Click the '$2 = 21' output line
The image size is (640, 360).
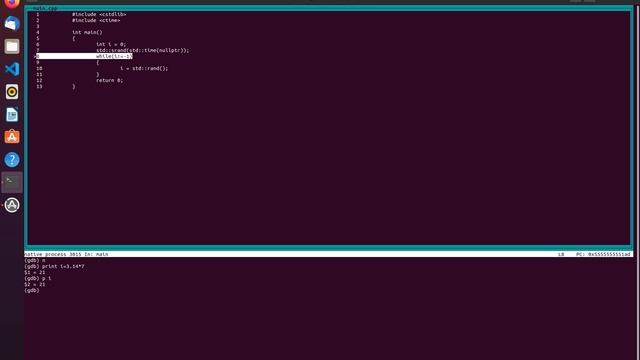pyautogui.click(x=35, y=284)
